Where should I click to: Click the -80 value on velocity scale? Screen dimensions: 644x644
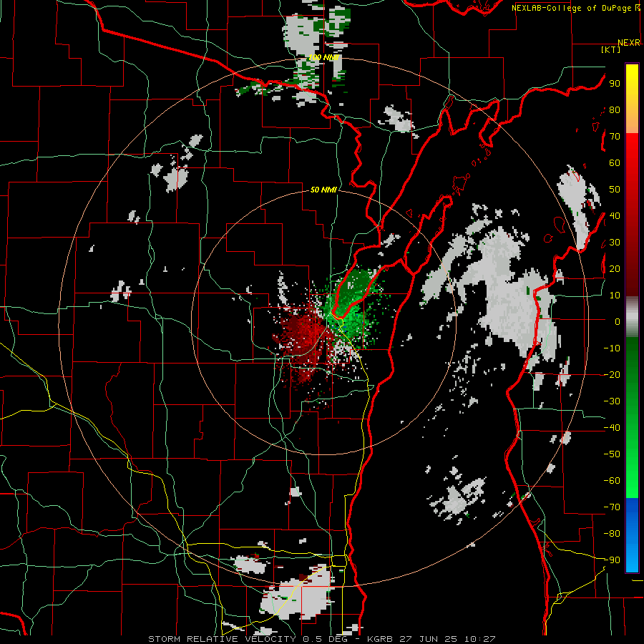pyautogui.click(x=612, y=534)
